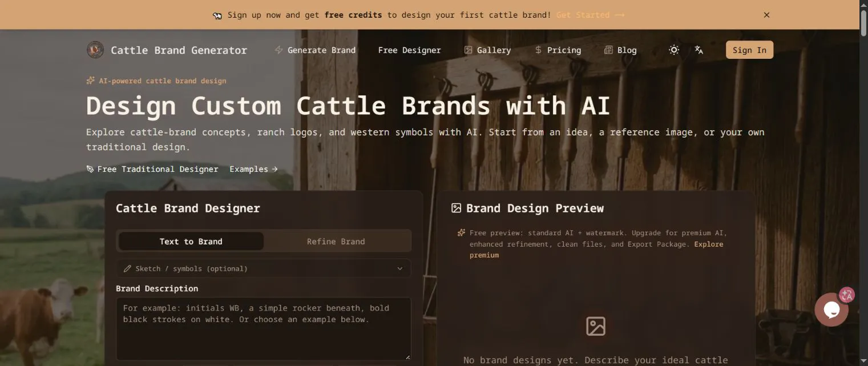Viewport: 868px width, 366px height.
Task: Go to the Gallery page
Action: point(487,50)
